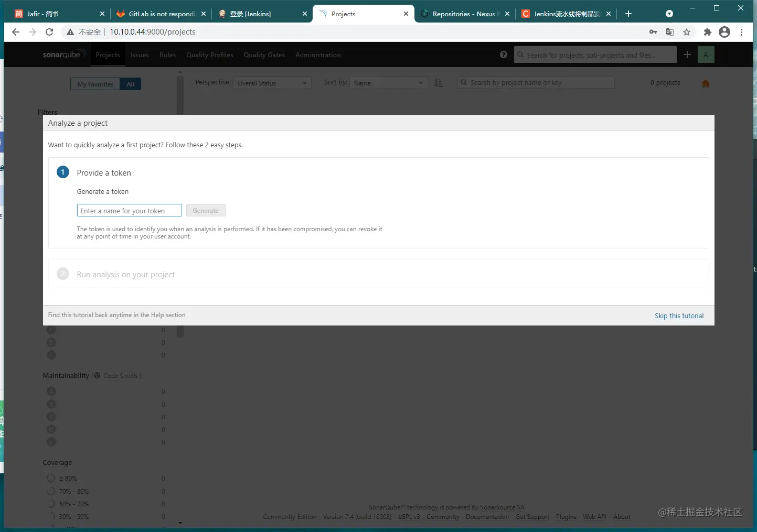The height and width of the screenshot is (532, 757).
Task: Open the Chrome tab search dropdown
Action: point(669,14)
